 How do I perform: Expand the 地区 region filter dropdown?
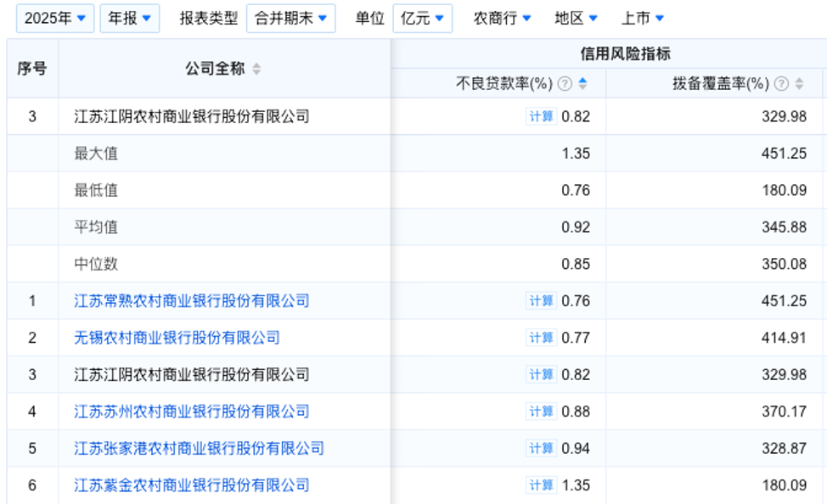(576, 19)
